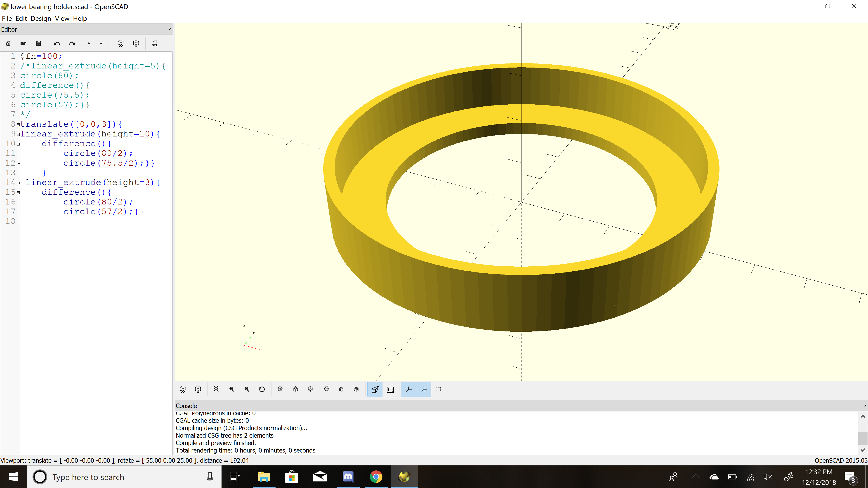
Task: Zoom out of the 3D view
Action: [x=247, y=389]
